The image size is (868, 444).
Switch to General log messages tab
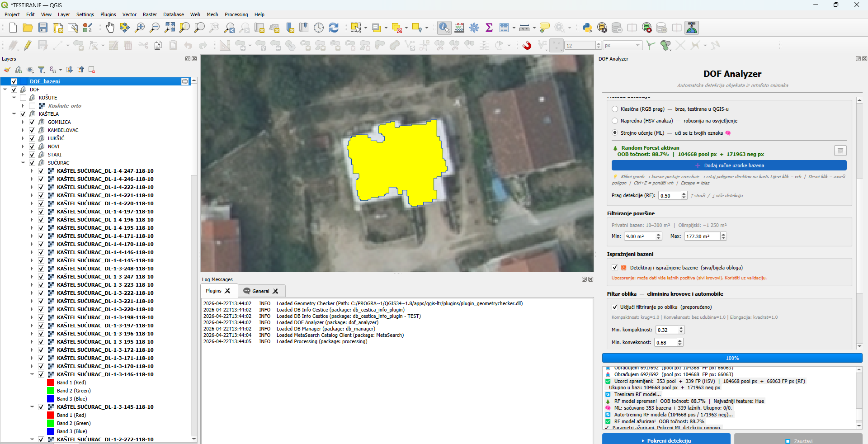(260, 291)
